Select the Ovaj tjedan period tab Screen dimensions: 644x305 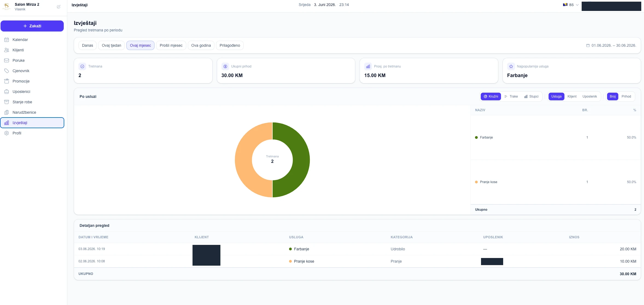[112, 45]
